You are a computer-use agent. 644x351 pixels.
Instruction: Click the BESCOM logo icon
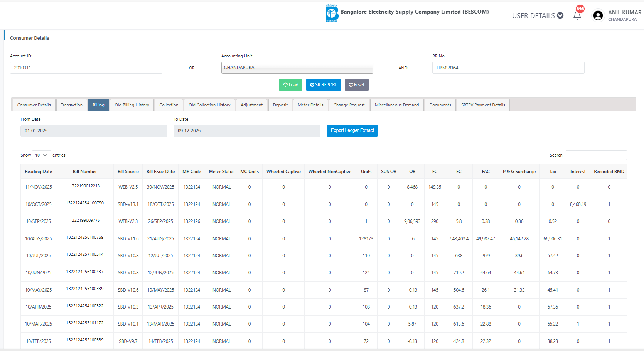pos(332,13)
